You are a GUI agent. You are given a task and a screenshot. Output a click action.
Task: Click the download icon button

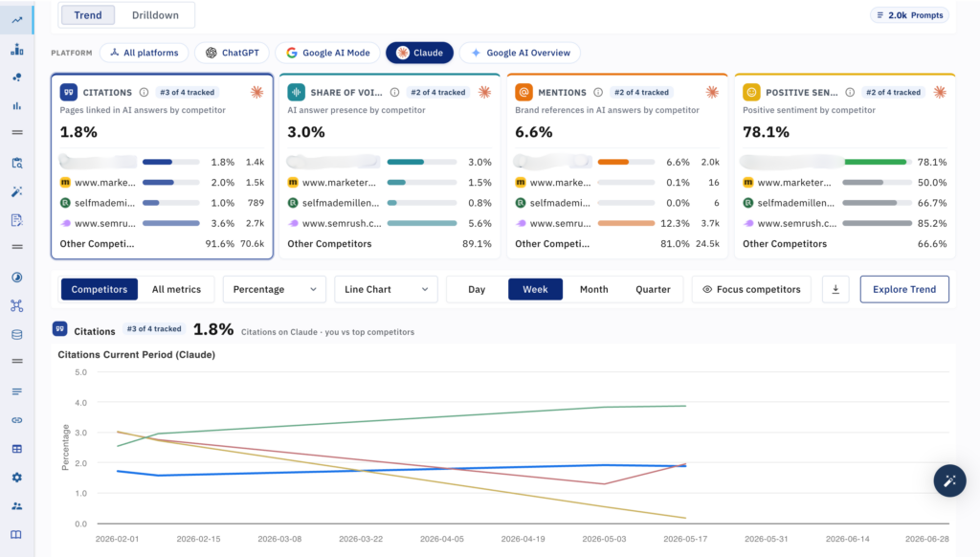tap(835, 289)
